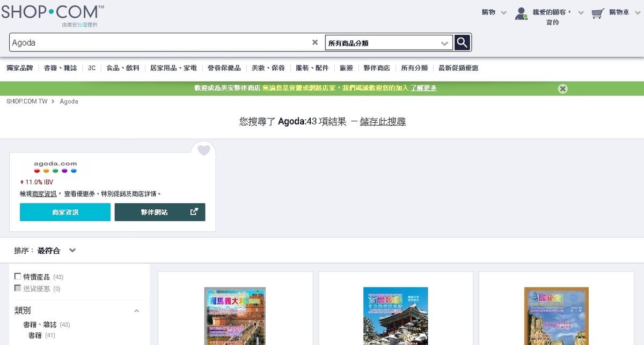The image size is (644, 345).
Task: Open the 最符合 sort order dropdown
Action: coord(57,251)
